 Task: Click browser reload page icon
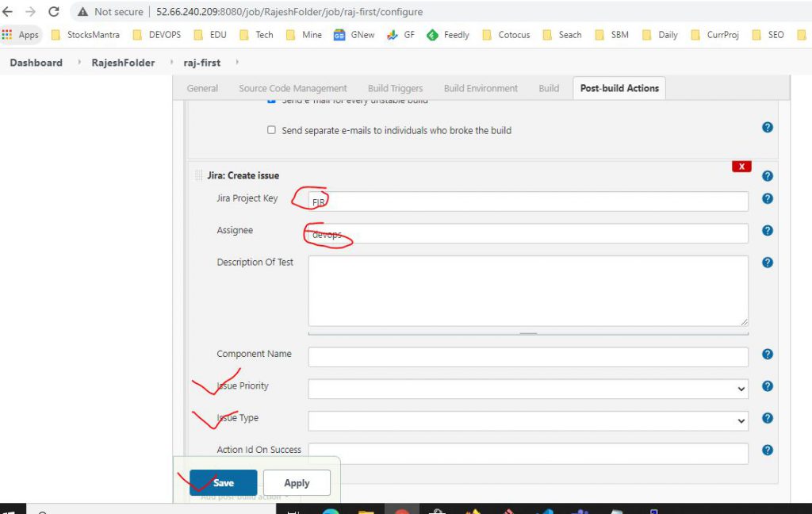(54, 12)
